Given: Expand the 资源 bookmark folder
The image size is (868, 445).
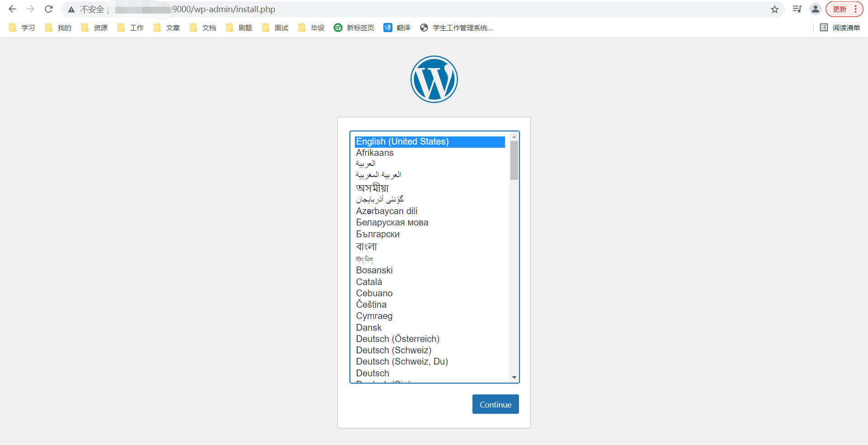Looking at the screenshot, I should [x=94, y=28].
